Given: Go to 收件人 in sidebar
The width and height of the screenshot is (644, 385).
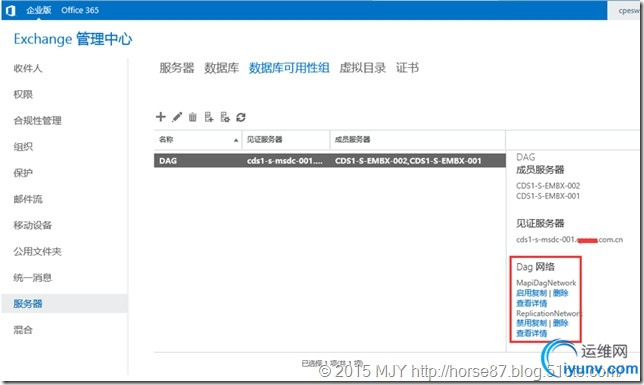Looking at the screenshot, I should pyautogui.click(x=28, y=68).
